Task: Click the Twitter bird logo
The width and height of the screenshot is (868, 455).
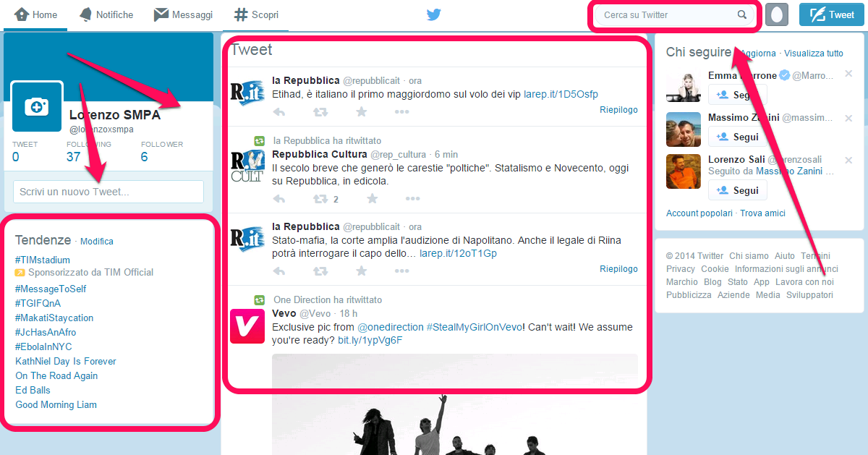Action: (x=433, y=14)
